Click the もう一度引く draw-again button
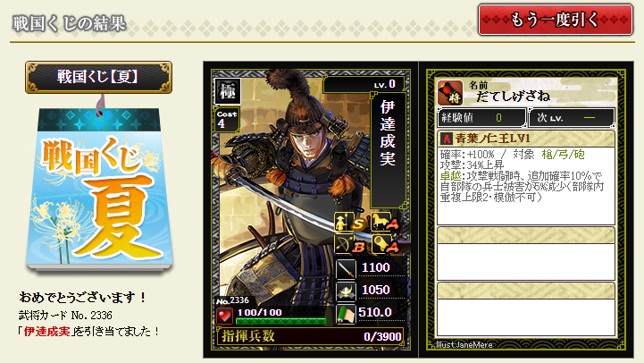Image resolution: width=644 pixels, height=363 pixels. pos(556,20)
